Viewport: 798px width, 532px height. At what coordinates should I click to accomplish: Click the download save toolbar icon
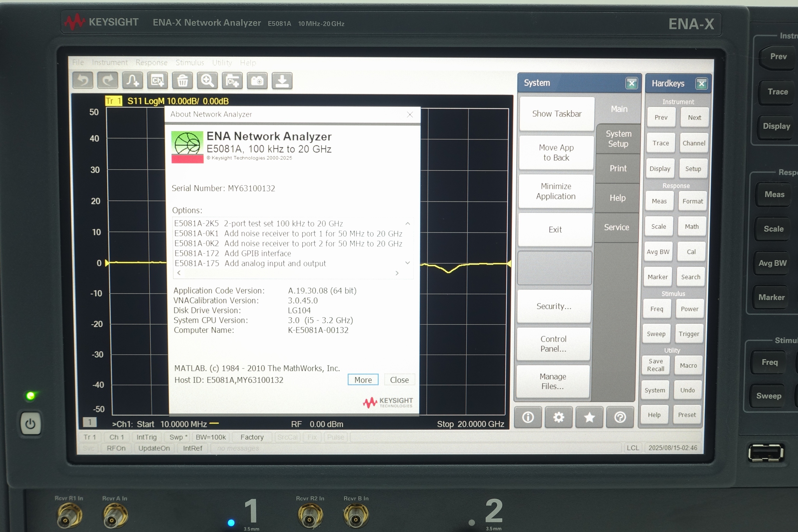282,81
